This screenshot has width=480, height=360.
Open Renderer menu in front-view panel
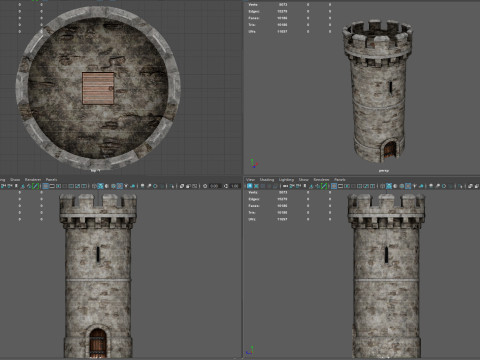(x=33, y=180)
